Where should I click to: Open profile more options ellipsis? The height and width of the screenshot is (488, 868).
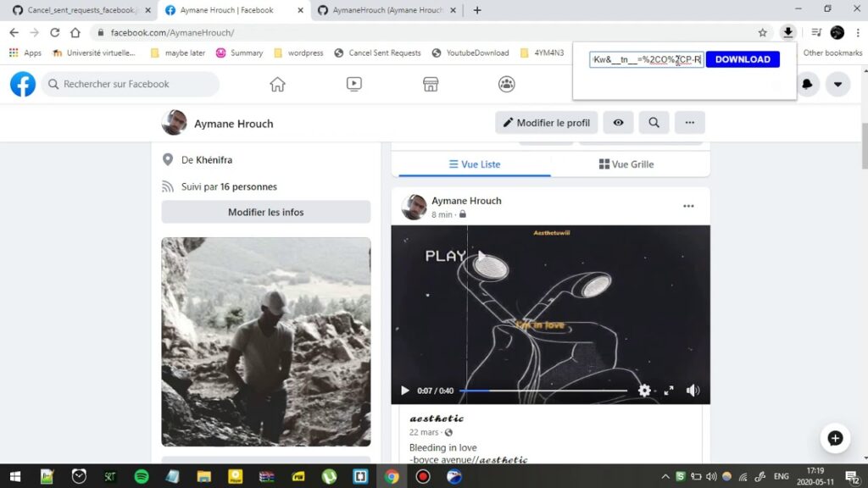coord(690,123)
